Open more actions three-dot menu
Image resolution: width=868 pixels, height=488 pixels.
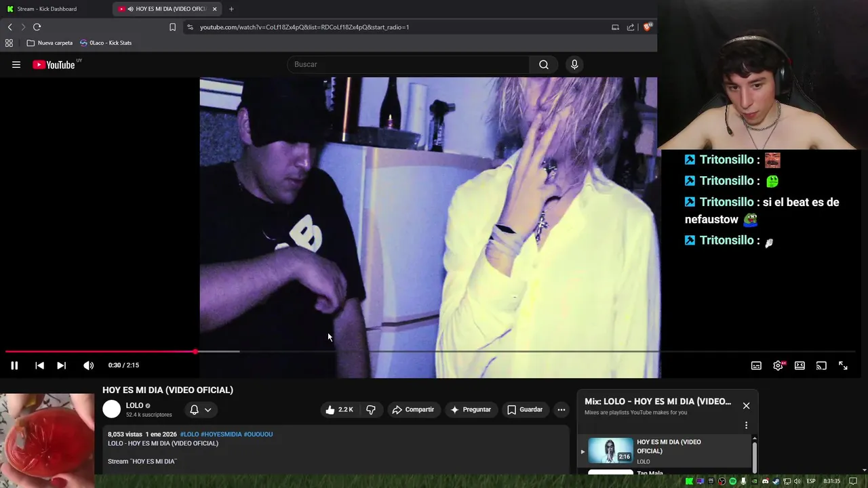click(561, 409)
